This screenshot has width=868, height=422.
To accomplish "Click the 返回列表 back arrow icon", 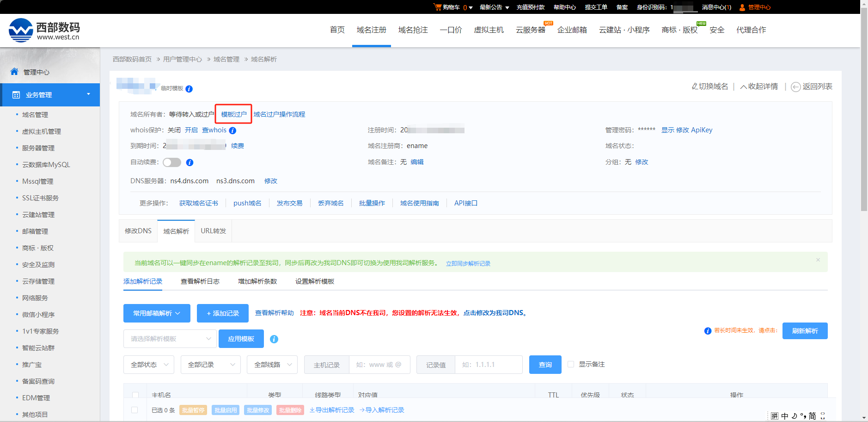I will (x=796, y=87).
